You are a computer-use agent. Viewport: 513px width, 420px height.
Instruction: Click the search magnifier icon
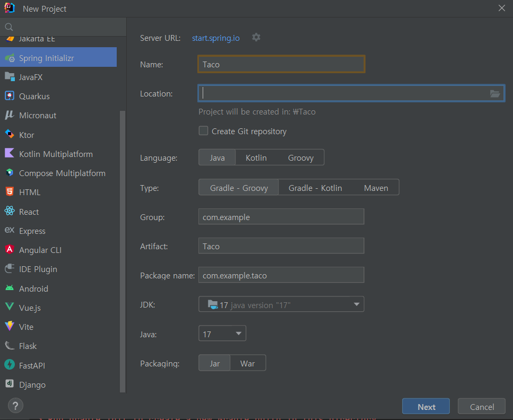point(9,27)
